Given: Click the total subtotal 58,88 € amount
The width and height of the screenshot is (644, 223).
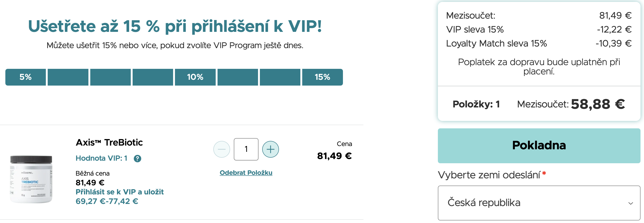Looking at the screenshot, I should point(598,104).
